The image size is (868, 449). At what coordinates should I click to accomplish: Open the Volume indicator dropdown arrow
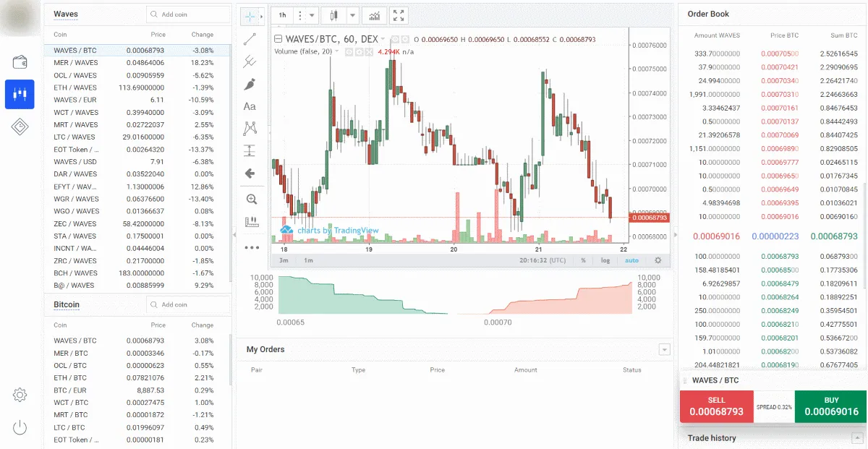tap(337, 51)
